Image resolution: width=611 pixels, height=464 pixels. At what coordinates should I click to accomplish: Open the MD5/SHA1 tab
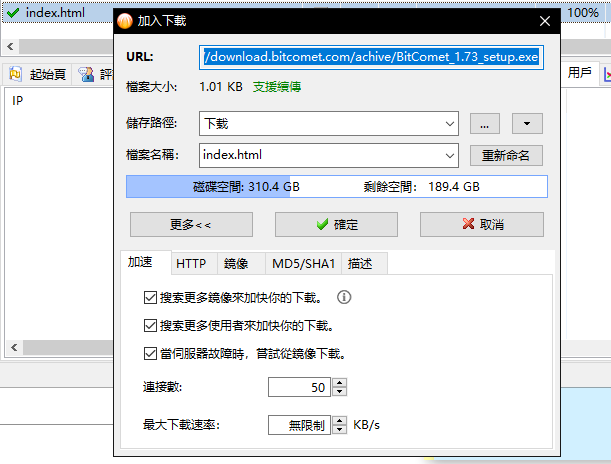[302, 264]
